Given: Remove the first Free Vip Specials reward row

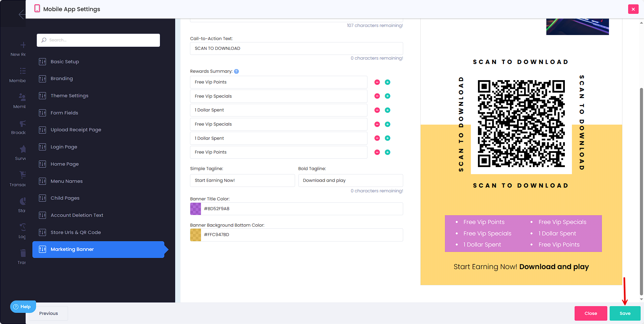Looking at the screenshot, I should click(377, 96).
